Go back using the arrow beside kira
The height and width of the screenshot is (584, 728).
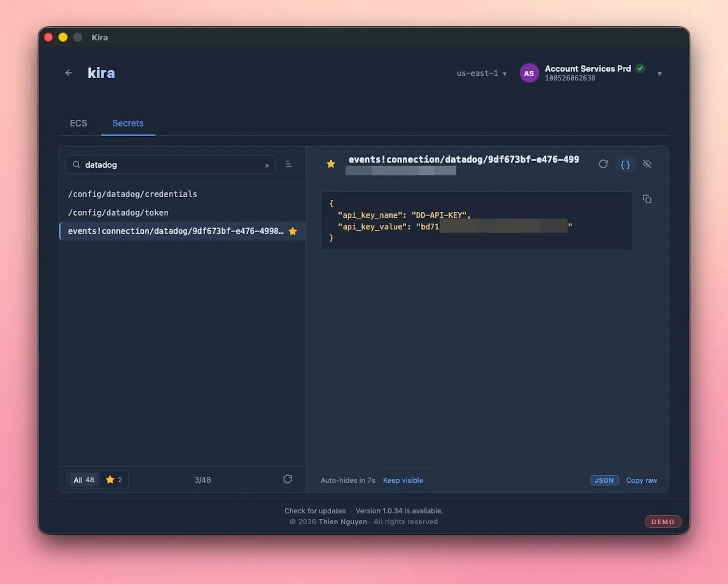[69, 73]
